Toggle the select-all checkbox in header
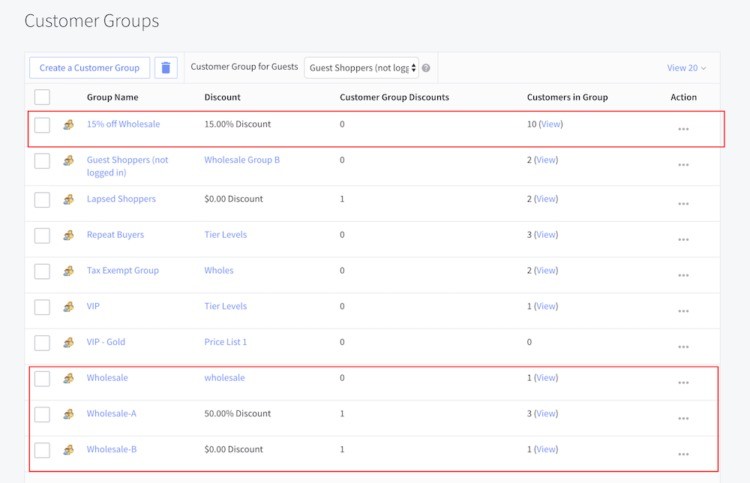 pos(42,97)
